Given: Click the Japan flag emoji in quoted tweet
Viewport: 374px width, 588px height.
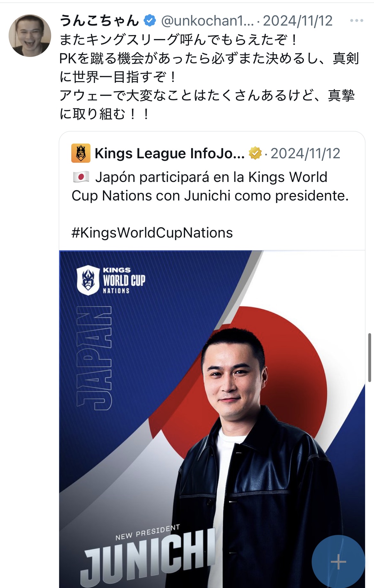Looking at the screenshot, I should (81, 177).
